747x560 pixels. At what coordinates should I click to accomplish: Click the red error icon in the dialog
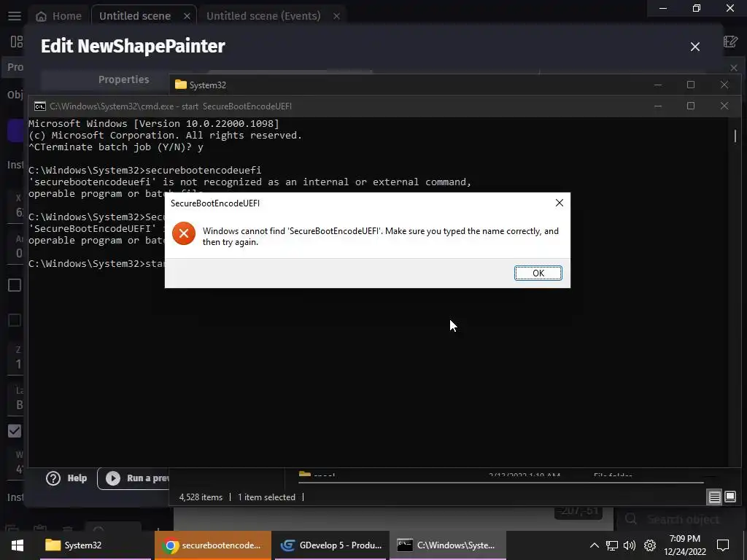[184, 233]
